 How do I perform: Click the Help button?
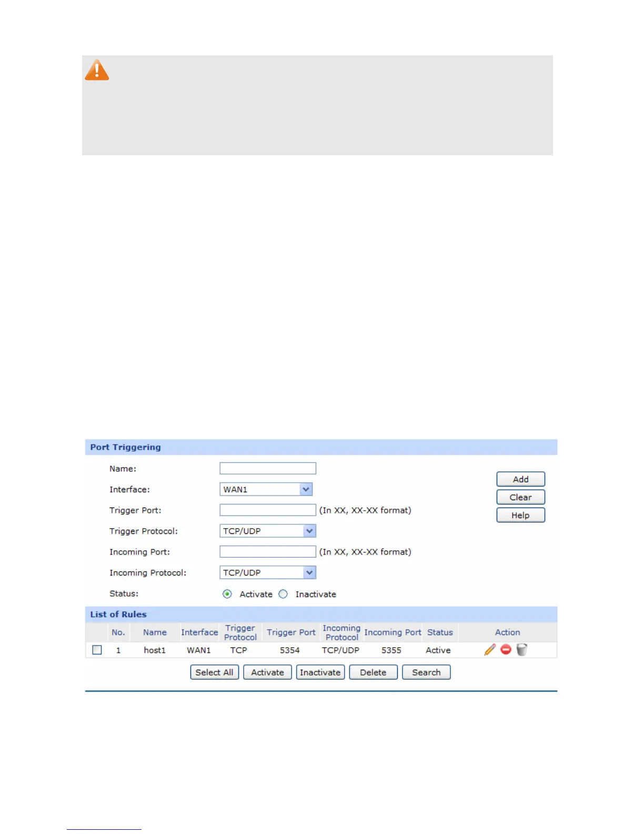pos(520,515)
